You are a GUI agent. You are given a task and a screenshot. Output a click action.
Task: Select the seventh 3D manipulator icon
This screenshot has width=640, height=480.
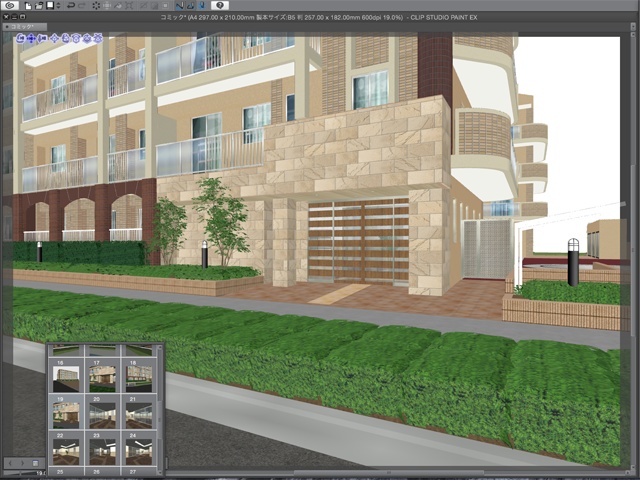coord(87,38)
